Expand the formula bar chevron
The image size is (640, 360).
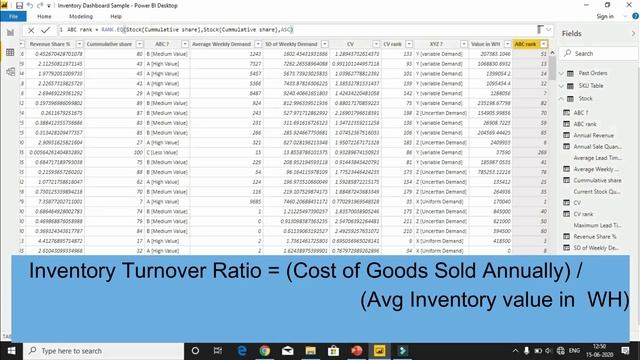pyautogui.click(x=548, y=30)
